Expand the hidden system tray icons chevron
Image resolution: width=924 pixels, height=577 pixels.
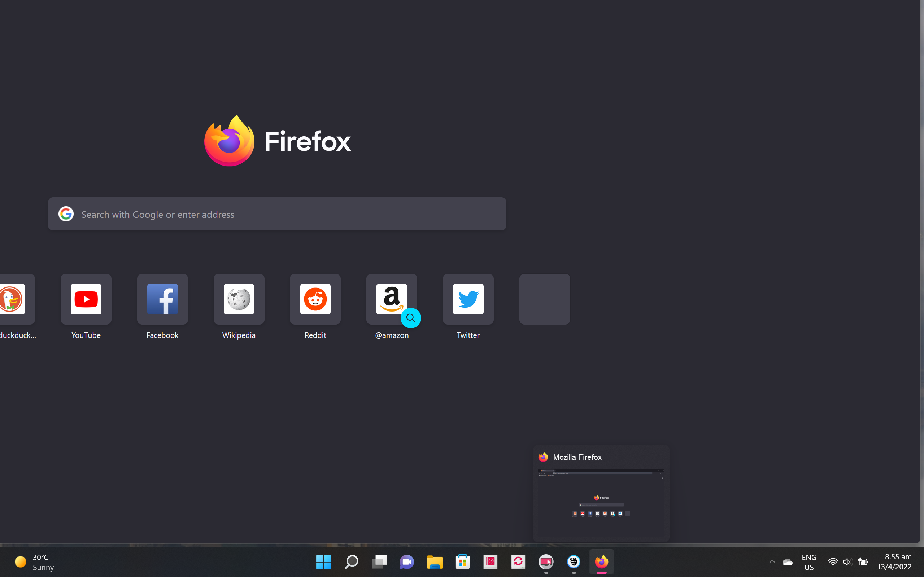[772, 562]
